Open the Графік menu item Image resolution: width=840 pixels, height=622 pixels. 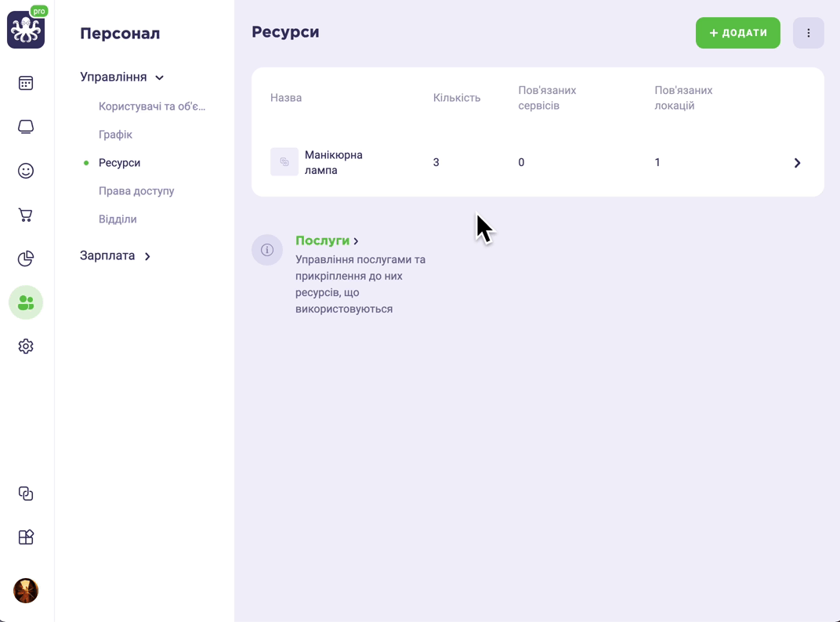(x=115, y=135)
